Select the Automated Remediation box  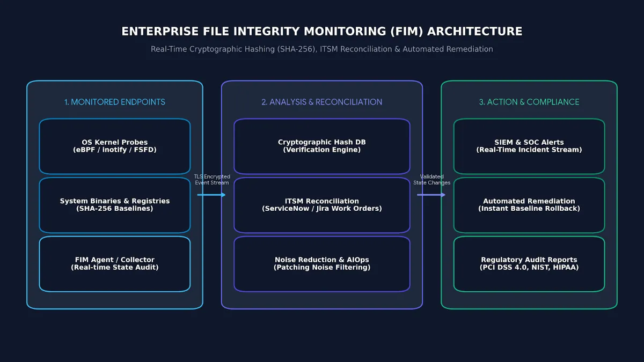point(529,205)
